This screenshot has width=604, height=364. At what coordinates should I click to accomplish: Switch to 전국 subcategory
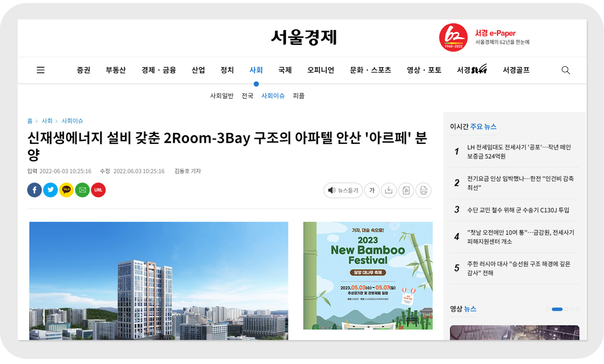247,96
